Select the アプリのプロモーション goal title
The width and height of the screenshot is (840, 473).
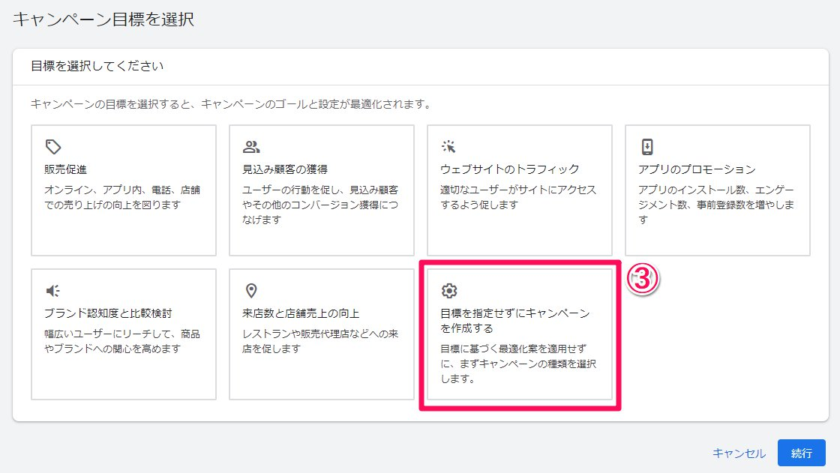(696, 169)
